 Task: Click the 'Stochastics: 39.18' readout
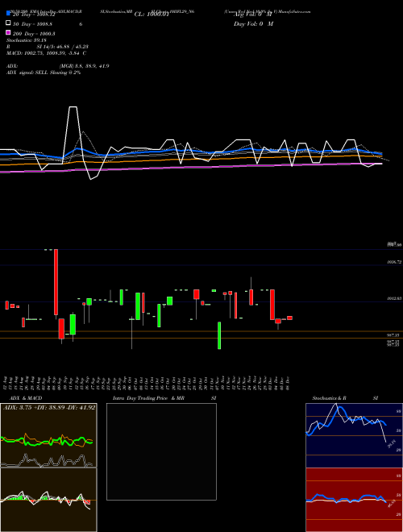click(x=27, y=40)
